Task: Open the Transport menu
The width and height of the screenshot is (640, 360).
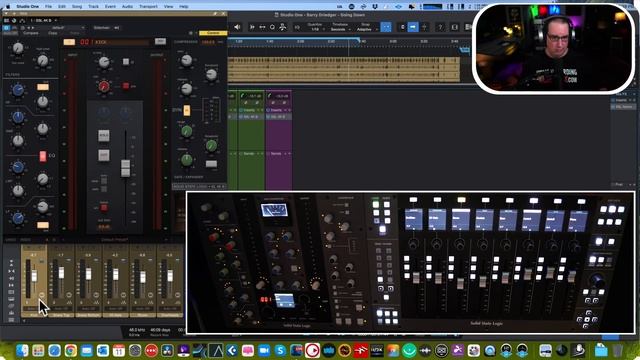Action: 148,7
